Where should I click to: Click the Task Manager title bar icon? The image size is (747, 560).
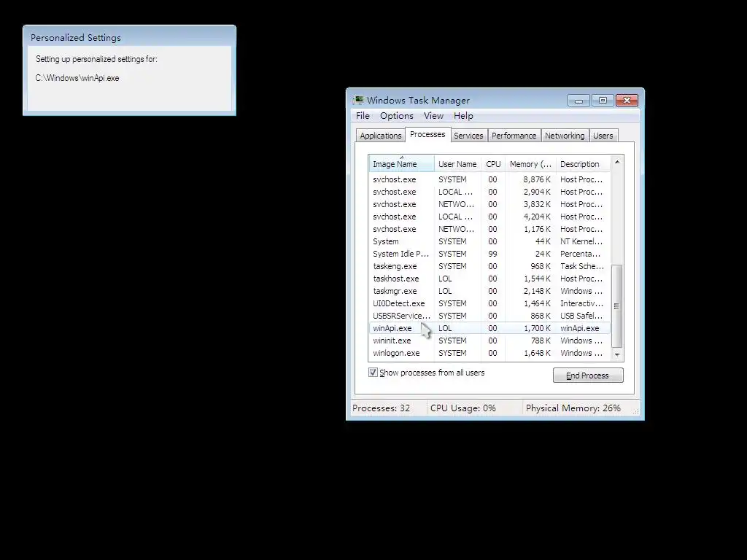[x=357, y=100]
